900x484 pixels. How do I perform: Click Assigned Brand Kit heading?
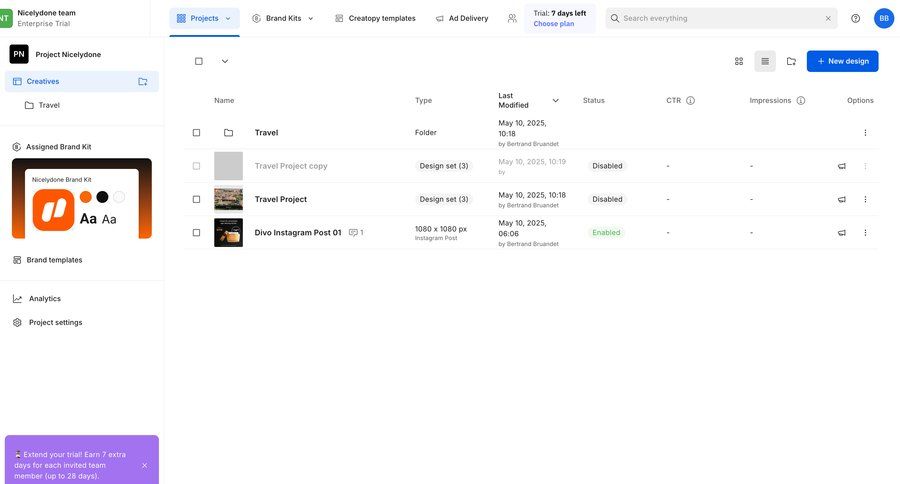[59, 147]
